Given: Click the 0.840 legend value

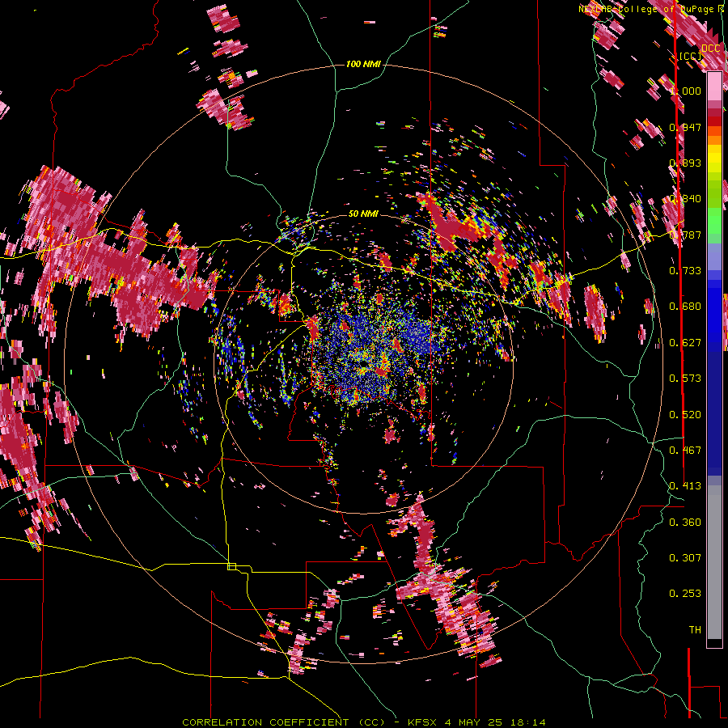Looking at the screenshot, I should point(685,199).
